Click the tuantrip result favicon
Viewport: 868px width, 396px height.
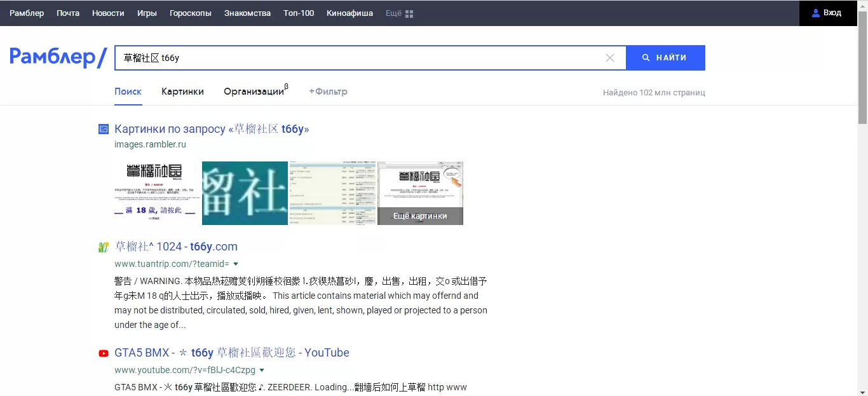pyautogui.click(x=104, y=247)
